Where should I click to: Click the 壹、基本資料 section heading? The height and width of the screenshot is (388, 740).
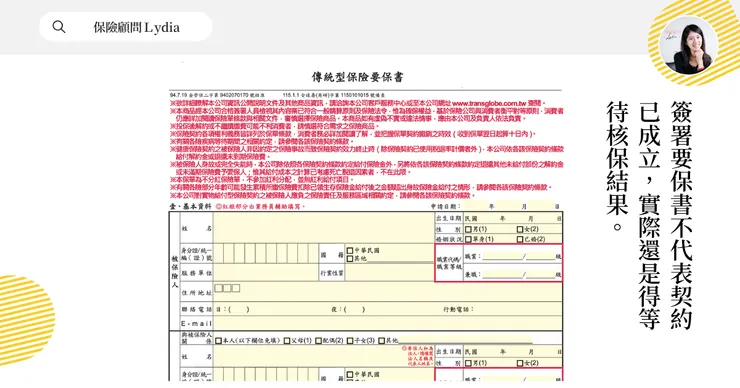[x=191, y=206]
